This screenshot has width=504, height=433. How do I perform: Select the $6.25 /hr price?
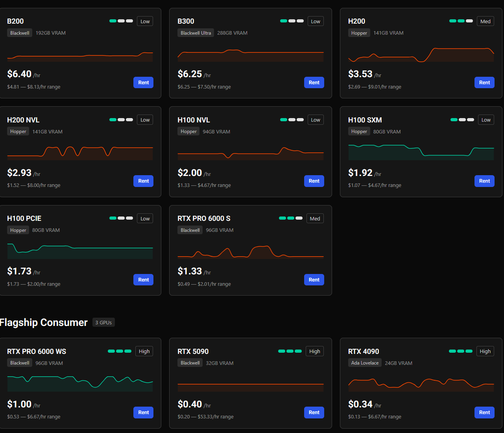pos(194,74)
